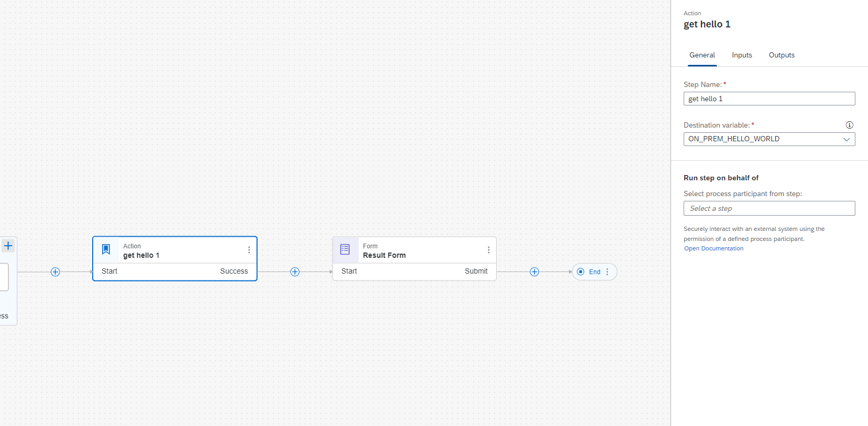The width and height of the screenshot is (868, 426).
Task: Click the plus icon on left edge card
Action: coord(8,246)
